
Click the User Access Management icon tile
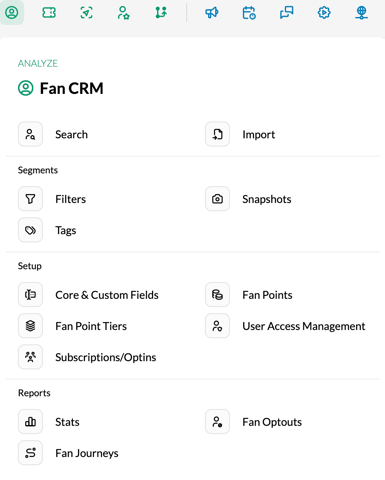coord(217,326)
